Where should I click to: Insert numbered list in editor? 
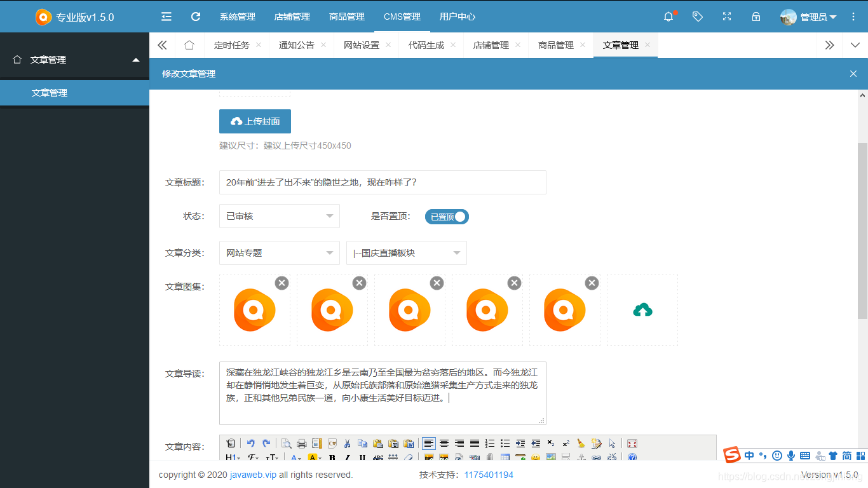[x=490, y=444]
